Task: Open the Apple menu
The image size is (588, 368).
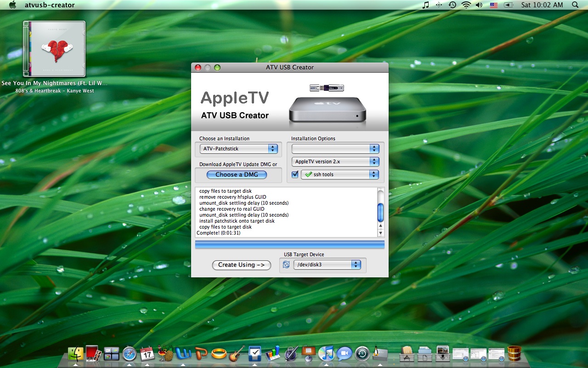Action: (x=12, y=5)
